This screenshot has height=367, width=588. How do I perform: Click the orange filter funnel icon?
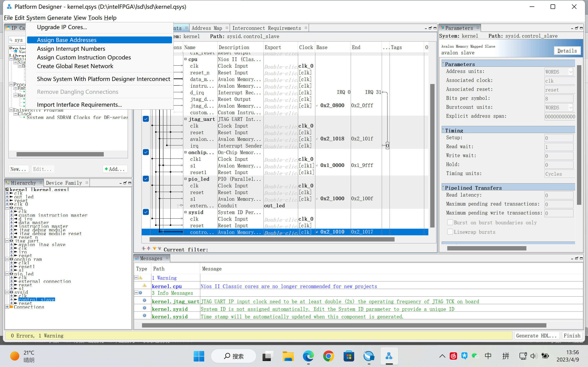(155, 248)
